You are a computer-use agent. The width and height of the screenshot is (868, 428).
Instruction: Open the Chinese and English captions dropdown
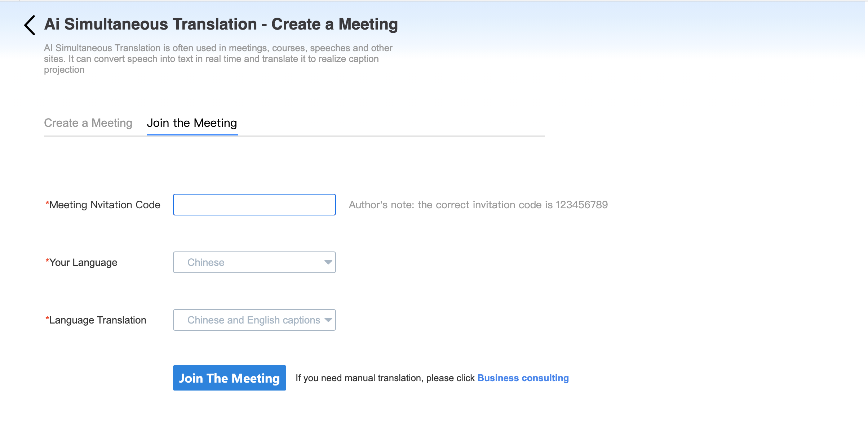tap(254, 320)
